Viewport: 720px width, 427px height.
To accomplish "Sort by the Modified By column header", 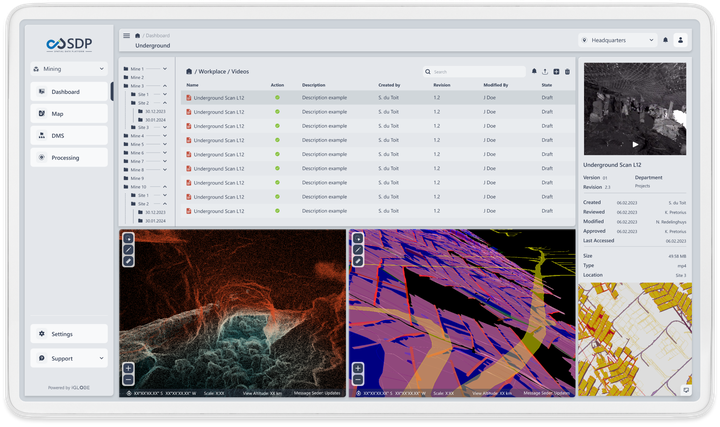I will pos(496,85).
